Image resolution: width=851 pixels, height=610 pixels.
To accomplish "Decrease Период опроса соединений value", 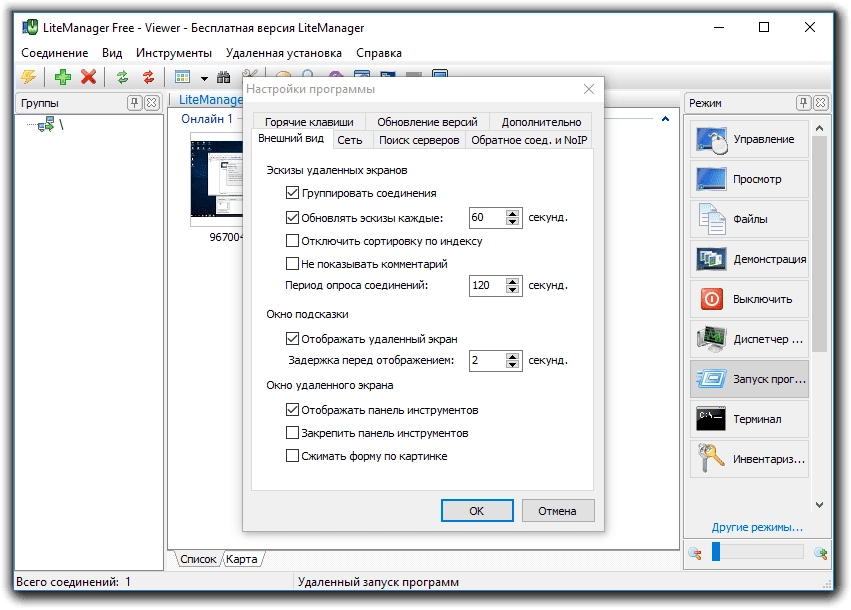I will pos(512,289).
